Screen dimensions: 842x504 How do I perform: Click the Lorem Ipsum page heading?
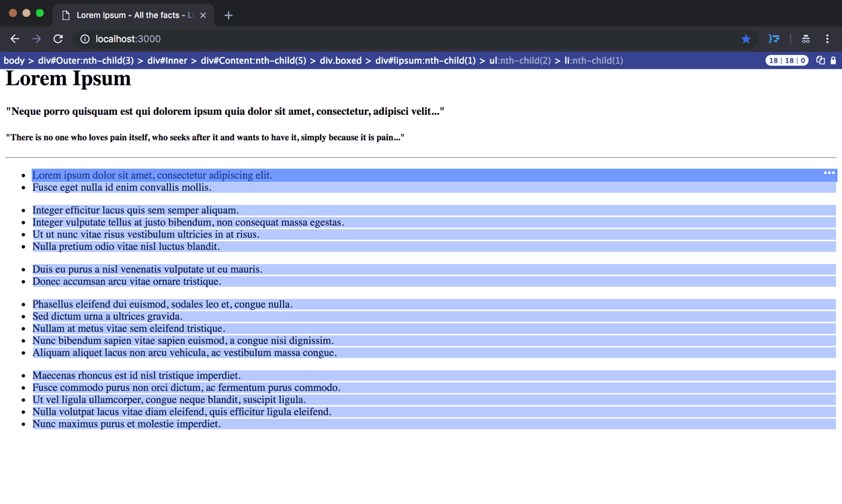(x=69, y=79)
